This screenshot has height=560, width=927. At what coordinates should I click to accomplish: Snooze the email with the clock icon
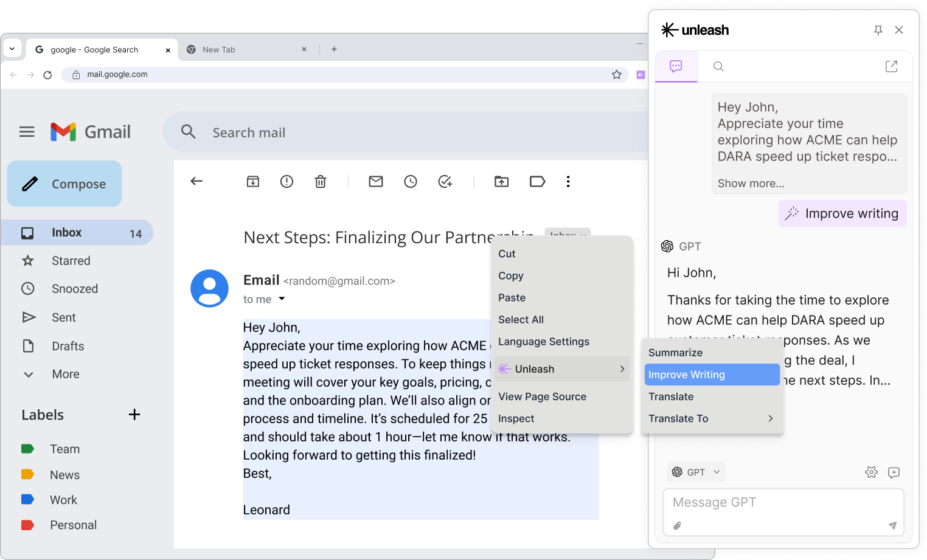(411, 181)
